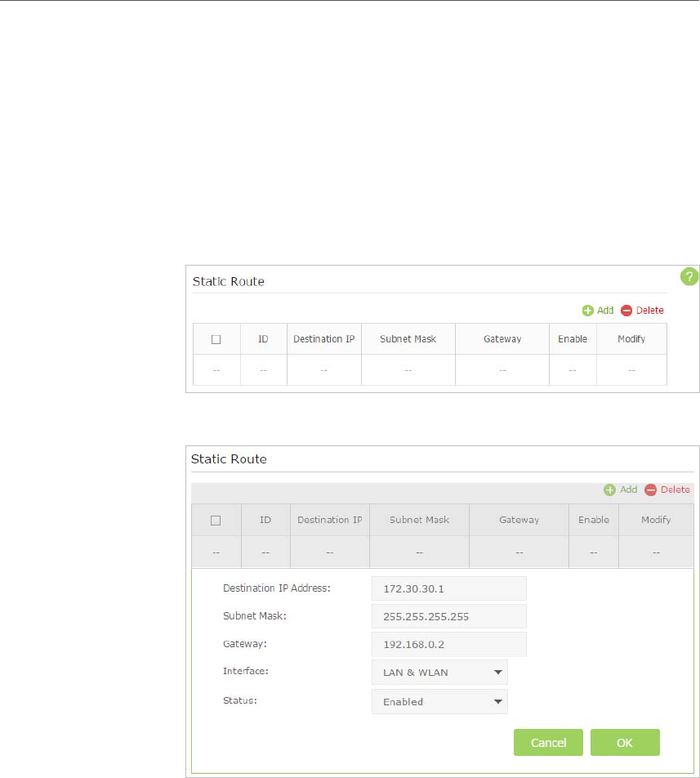
Task: Click ID column header in upper table
Action: [263, 339]
